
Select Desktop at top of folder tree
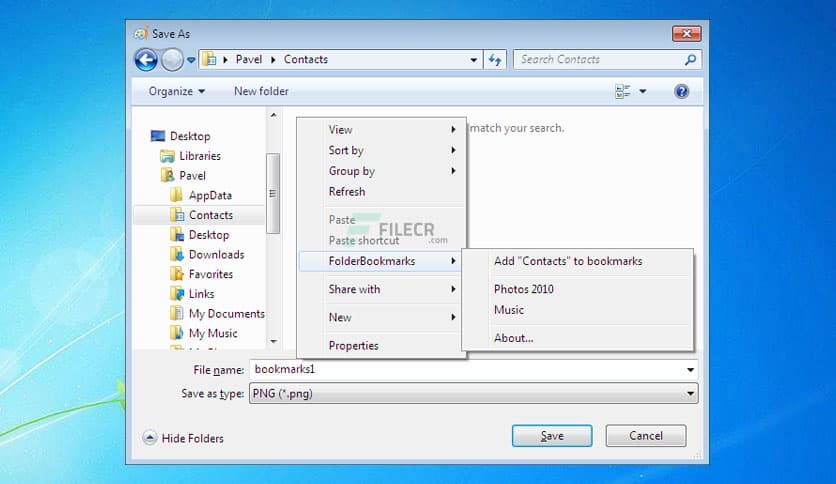190,136
